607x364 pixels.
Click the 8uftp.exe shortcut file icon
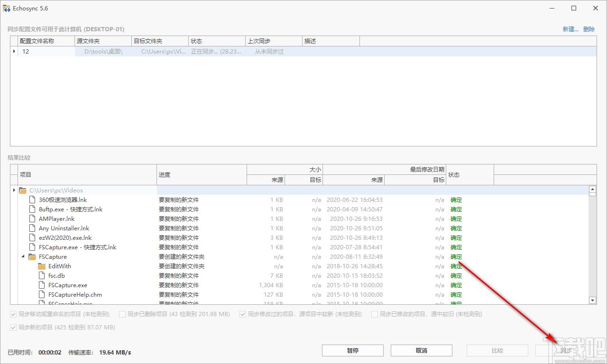click(x=32, y=209)
